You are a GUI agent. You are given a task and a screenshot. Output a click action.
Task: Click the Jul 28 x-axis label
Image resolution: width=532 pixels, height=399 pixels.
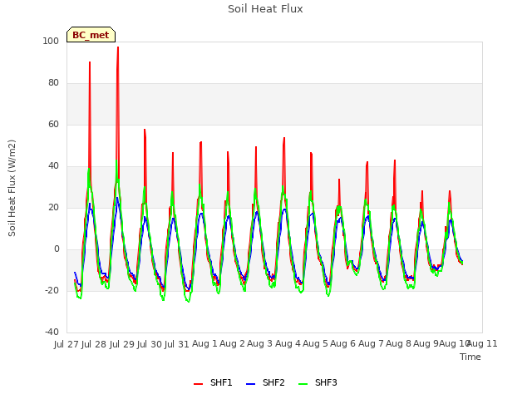[x=94, y=344]
